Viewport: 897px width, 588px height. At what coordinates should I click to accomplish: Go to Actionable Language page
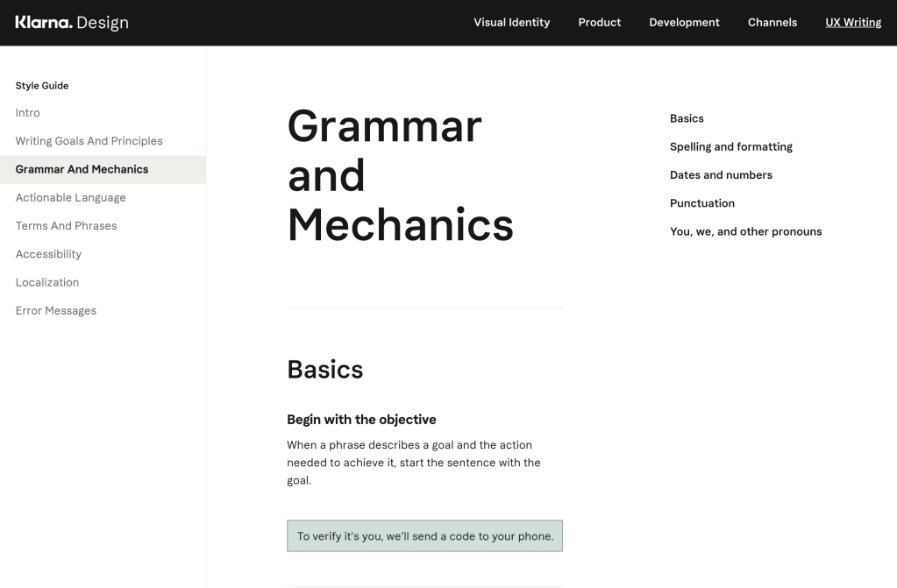(x=70, y=198)
